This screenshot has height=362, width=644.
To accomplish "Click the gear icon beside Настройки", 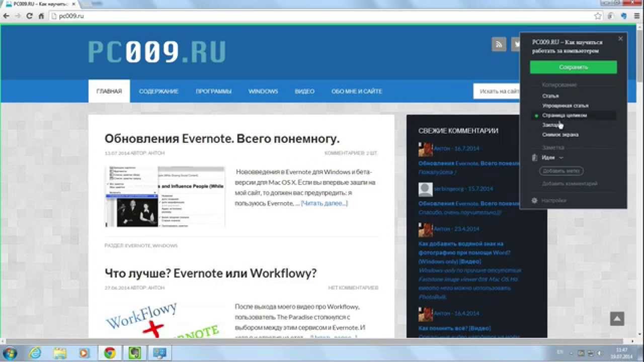I will click(534, 201).
